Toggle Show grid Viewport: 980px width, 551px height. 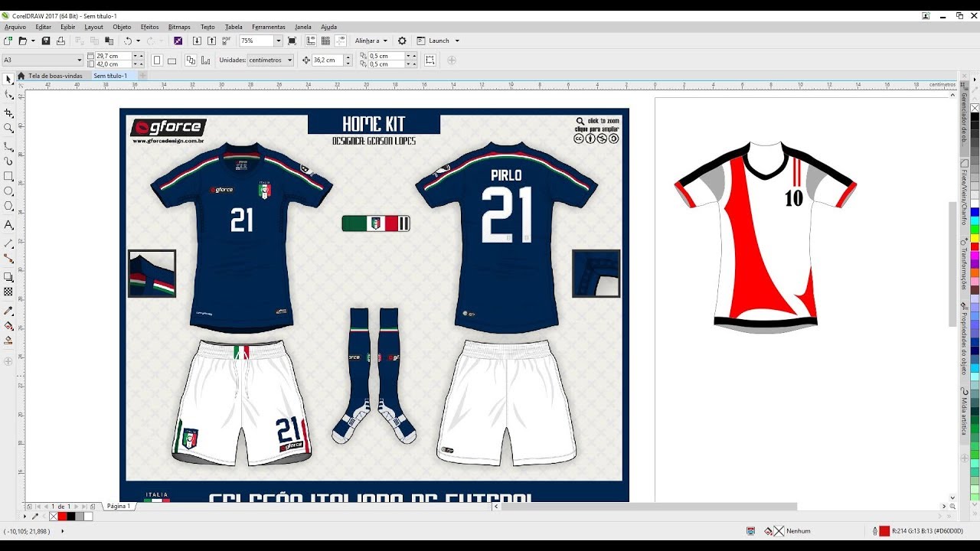tap(325, 41)
